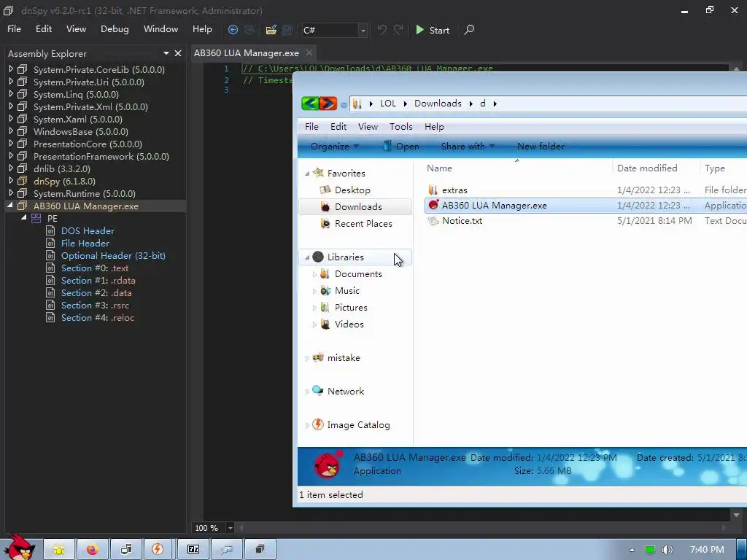Viewport: 747px width, 560px height.
Task: Click the Section #0: .text icon
Action: click(x=50, y=268)
